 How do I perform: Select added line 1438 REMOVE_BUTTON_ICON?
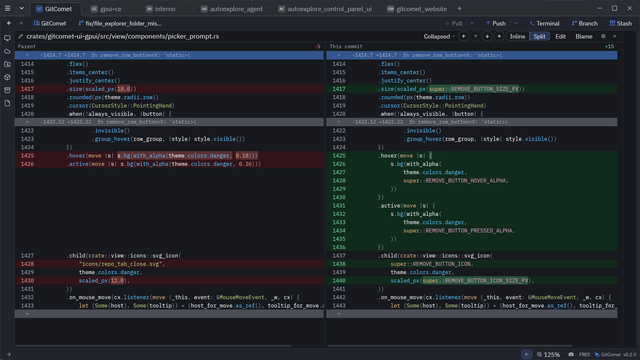pos(472,264)
